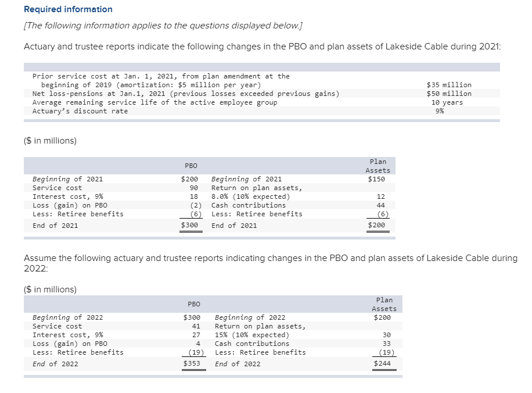Click '8.0% (10% expected)' text
The image size is (532, 393).
click(x=251, y=196)
